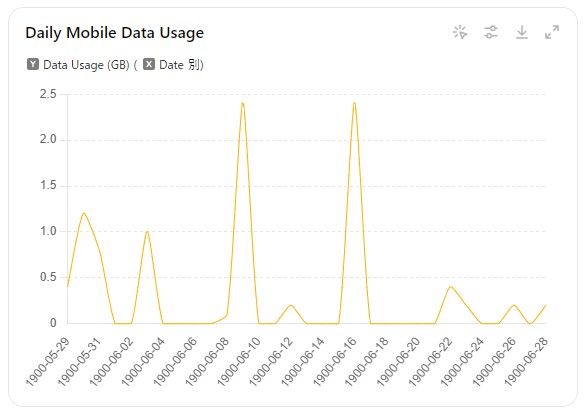
Task: Select the Data Usage (GB) legend label
Action: pos(86,65)
